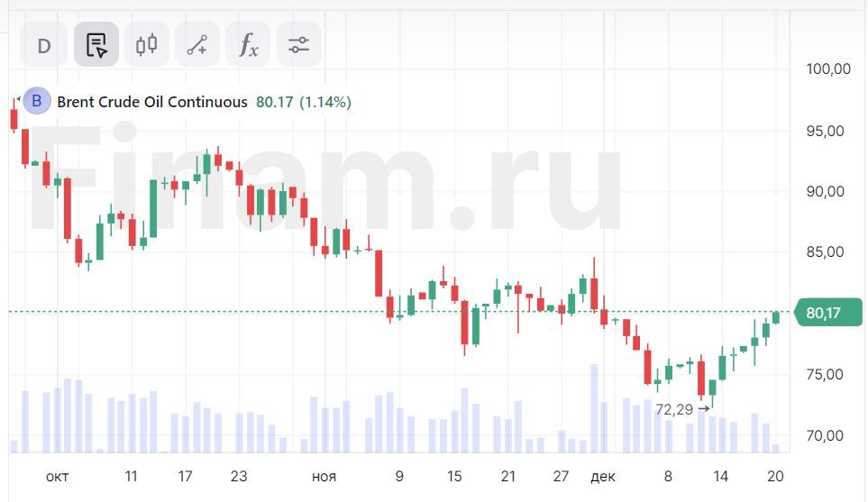Open the D daily timeframe selector

[43, 45]
